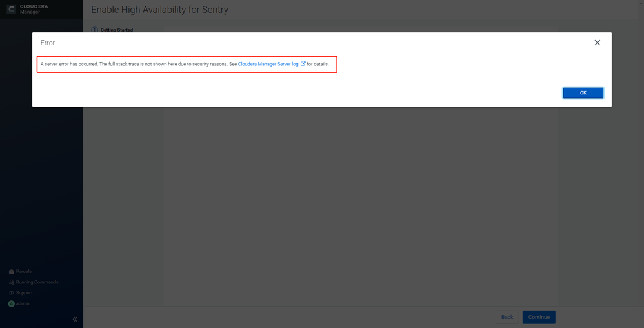Click the Support question-mark icon
The image size is (644, 328).
coord(12,292)
